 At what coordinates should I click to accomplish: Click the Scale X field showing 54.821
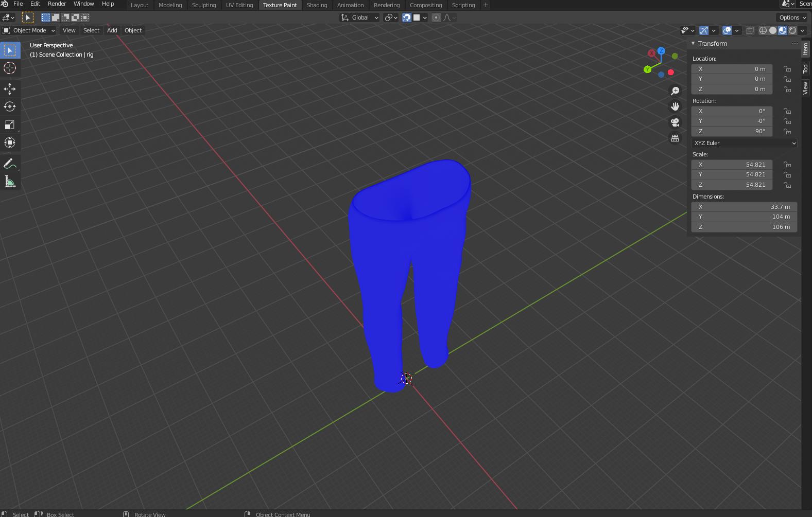click(732, 165)
